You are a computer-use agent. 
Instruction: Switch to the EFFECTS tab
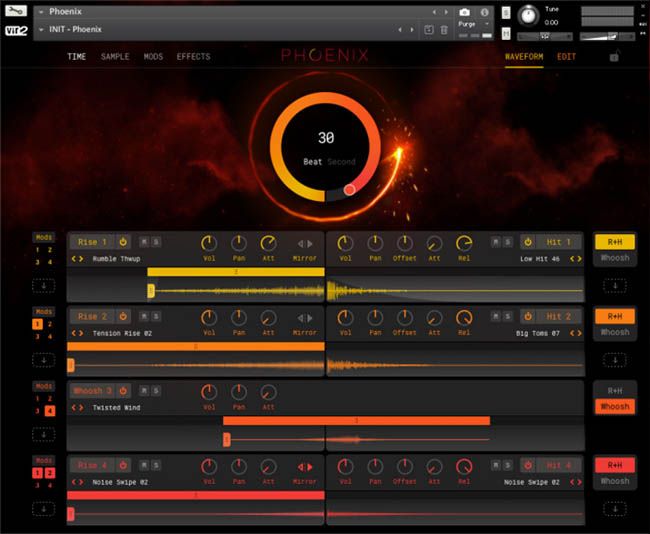pos(193,56)
